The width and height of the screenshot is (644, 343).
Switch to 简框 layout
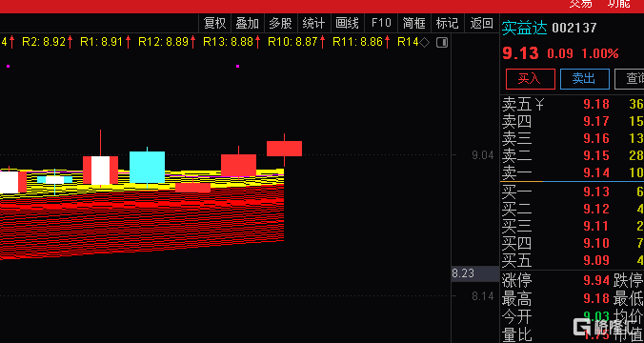pos(414,23)
